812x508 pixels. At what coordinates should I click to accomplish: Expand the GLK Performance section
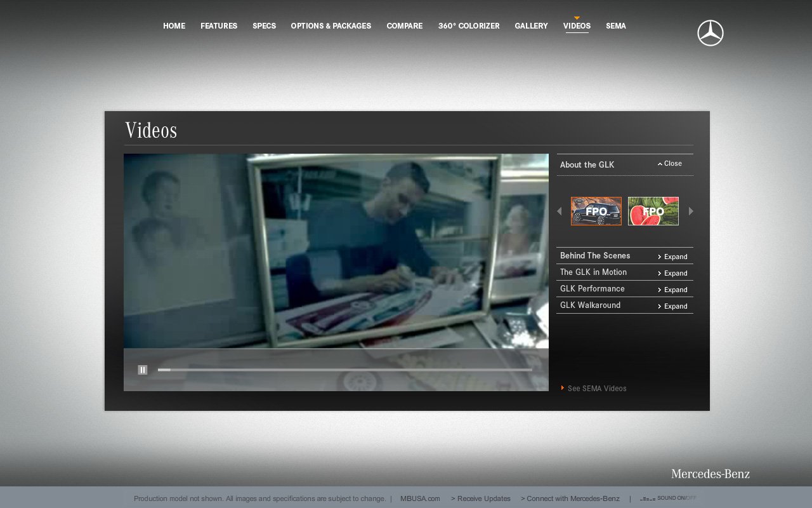click(x=673, y=290)
